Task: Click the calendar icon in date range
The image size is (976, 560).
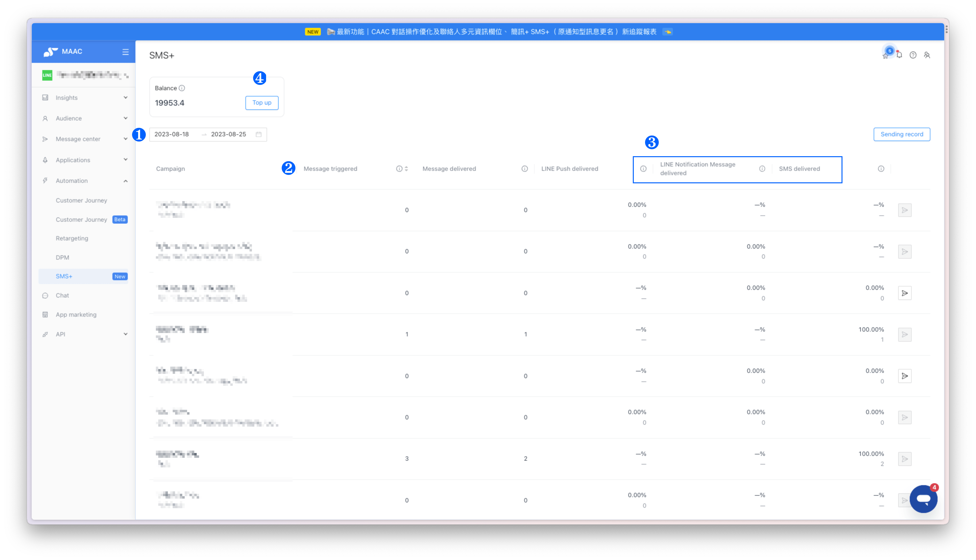Action: tap(259, 134)
